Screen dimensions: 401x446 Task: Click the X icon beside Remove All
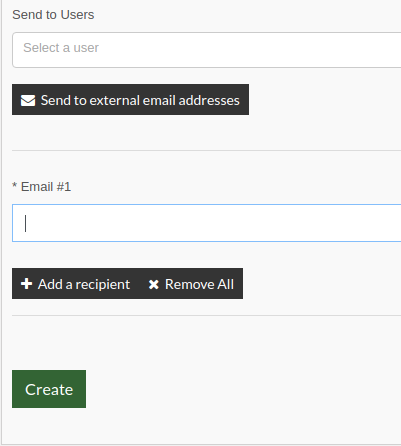point(153,284)
